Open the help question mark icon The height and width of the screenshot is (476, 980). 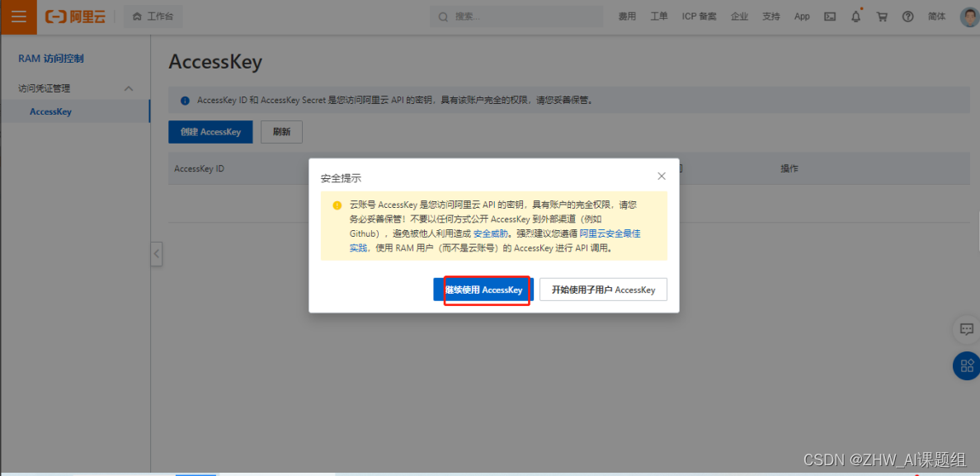point(908,16)
